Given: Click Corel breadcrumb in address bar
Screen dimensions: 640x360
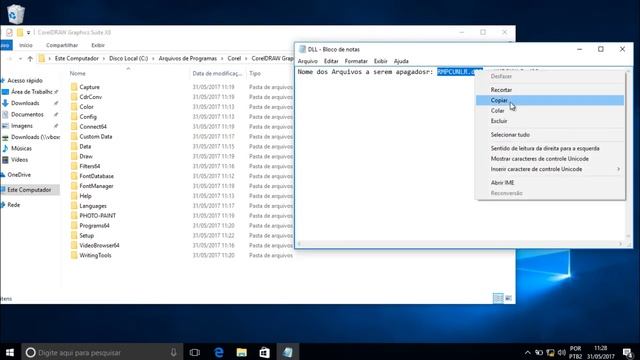Looking at the screenshot, I should [x=234, y=59].
